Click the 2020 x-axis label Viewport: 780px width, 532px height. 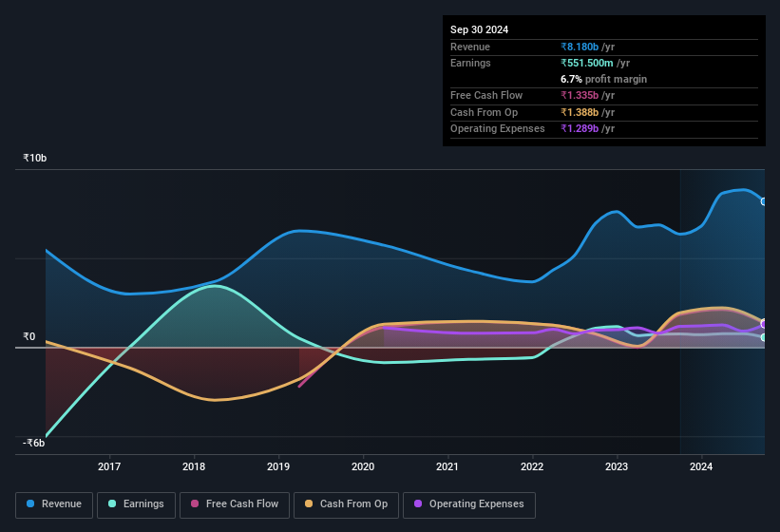point(363,466)
